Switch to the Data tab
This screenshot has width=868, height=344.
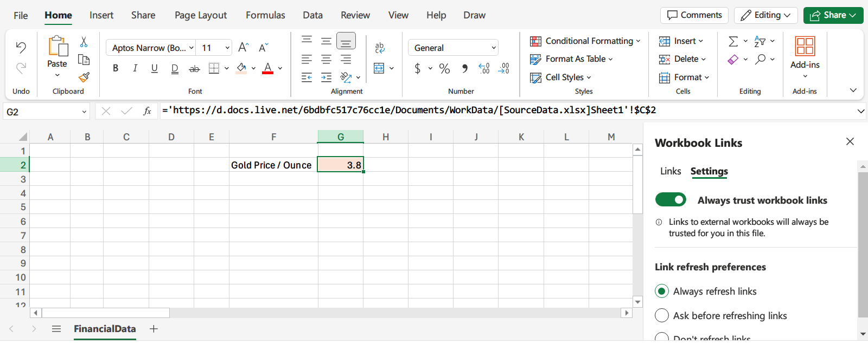click(312, 15)
